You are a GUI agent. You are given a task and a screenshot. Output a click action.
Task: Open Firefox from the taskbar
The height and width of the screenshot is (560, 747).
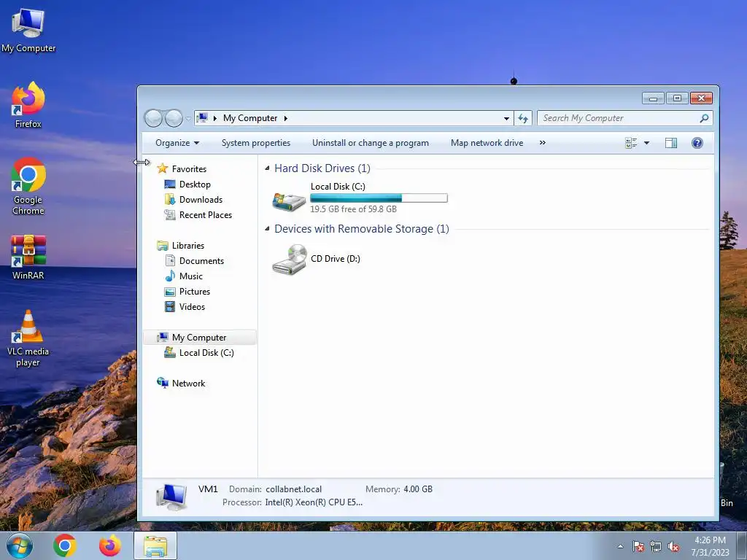109,545
